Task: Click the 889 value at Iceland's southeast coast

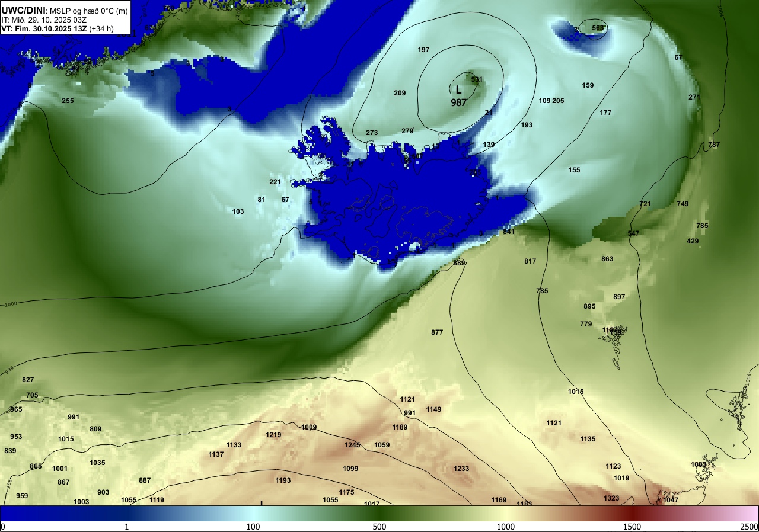Action: point(459,263)
